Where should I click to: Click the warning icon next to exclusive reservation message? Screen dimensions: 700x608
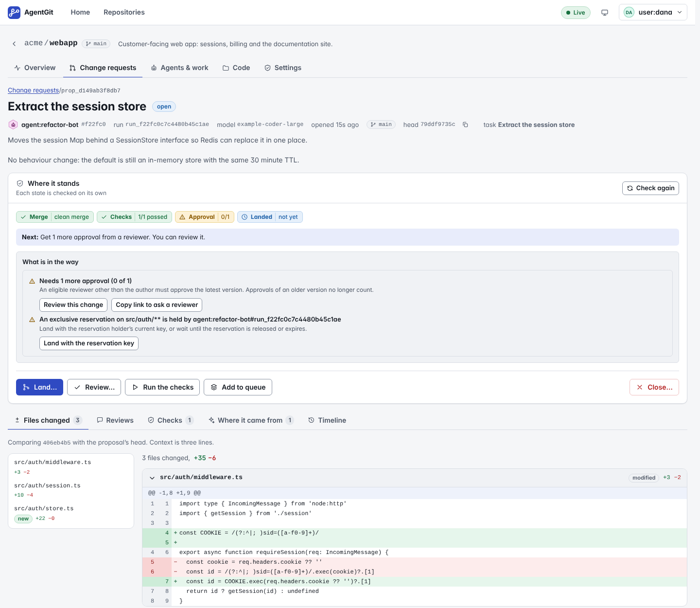coord(32,320)
